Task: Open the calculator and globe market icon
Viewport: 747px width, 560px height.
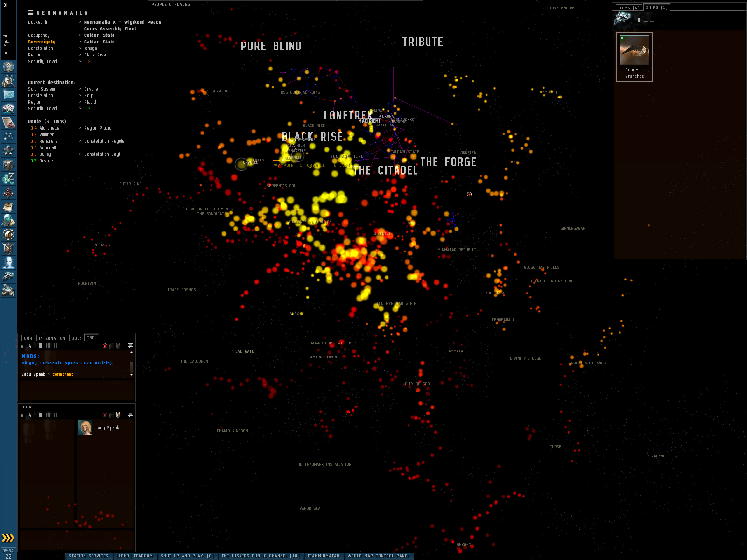Action: (x=8, y=221)
